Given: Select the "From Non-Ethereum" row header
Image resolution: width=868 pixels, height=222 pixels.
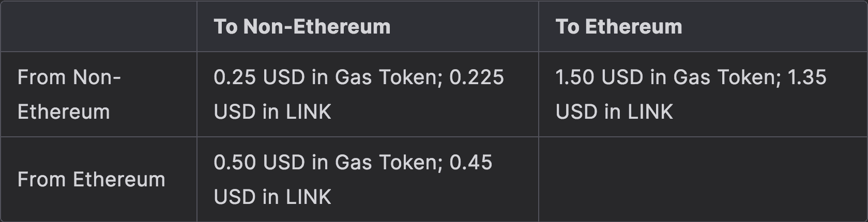Looking at the screenshot, I should click(x=69, y=94).
